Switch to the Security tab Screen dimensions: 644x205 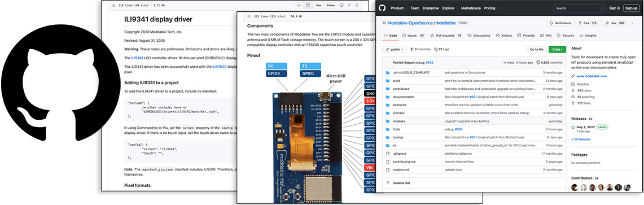tap(566, 36)
